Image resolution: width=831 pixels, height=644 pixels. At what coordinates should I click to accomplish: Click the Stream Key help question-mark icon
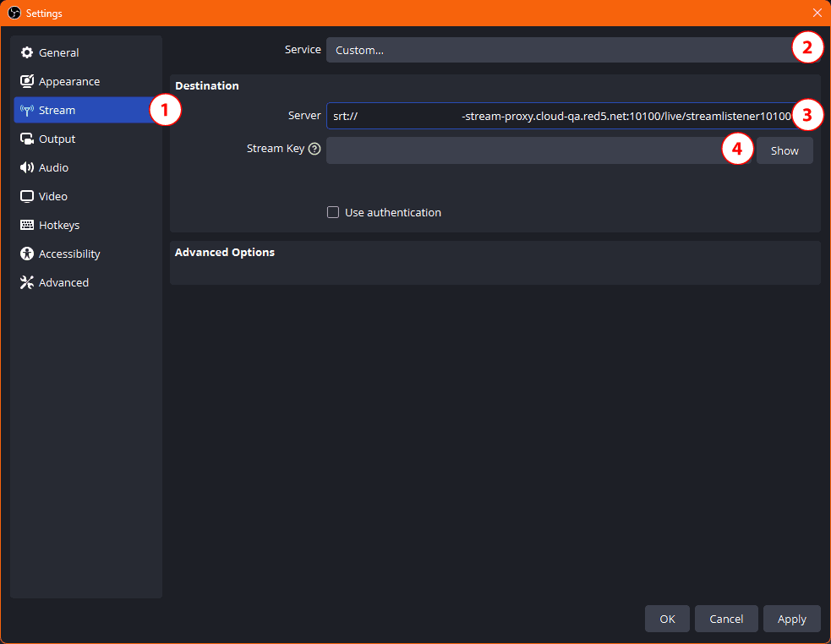point(314,149)
